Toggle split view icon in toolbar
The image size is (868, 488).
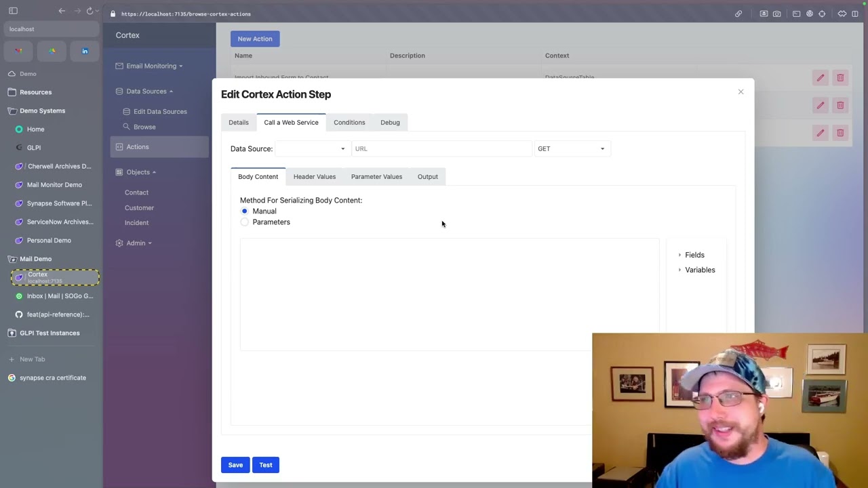[x=855, y=14]
